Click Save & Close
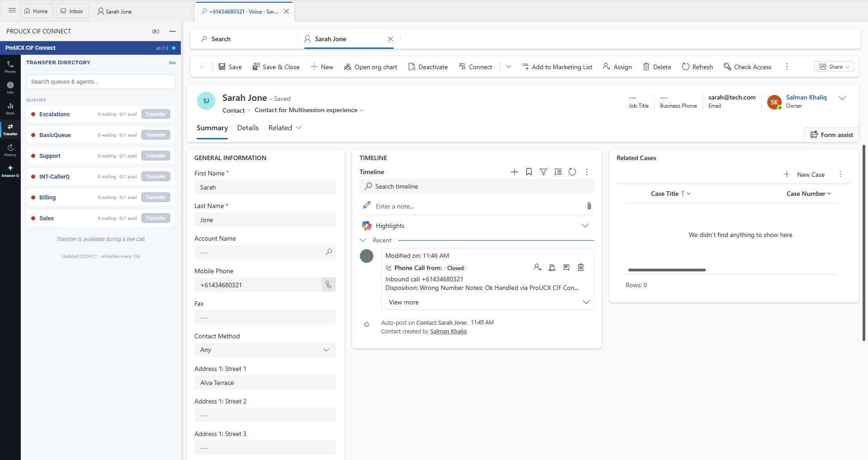Screen dimensions: 868x460 (276, 66)
